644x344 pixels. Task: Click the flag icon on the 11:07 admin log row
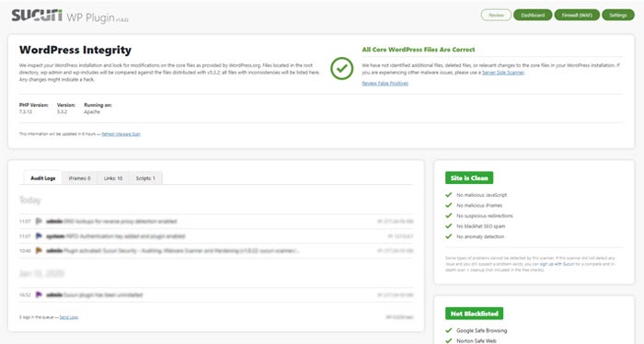pos(39,222)
